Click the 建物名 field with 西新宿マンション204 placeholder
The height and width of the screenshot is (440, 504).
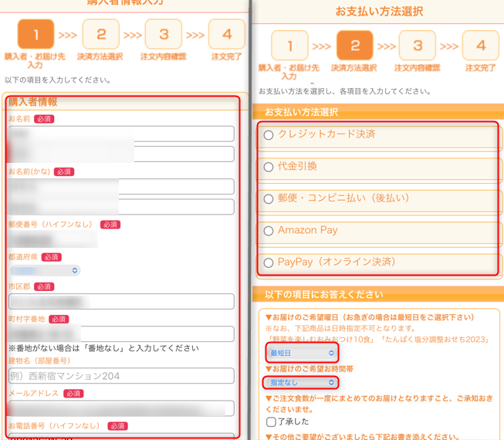(x=121, y=376)
